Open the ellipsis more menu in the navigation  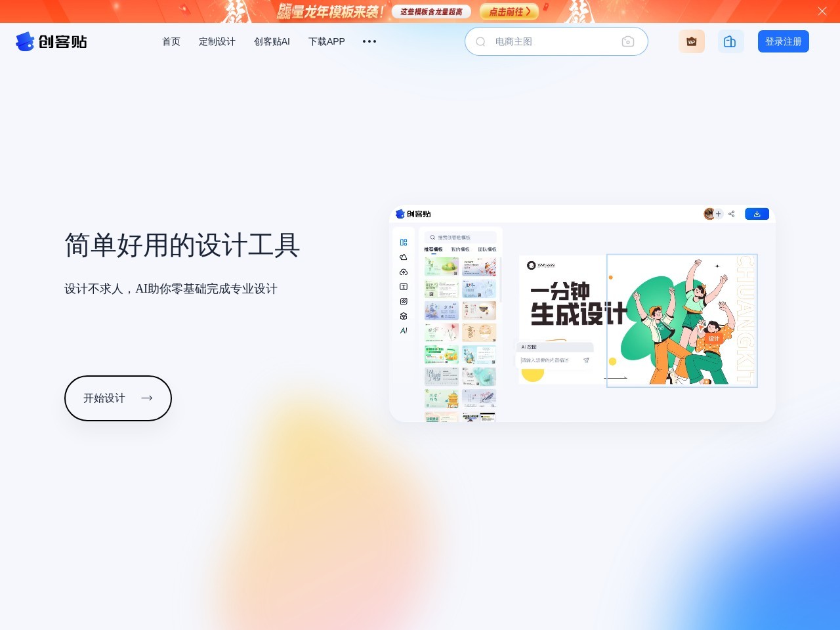(369, 41)
